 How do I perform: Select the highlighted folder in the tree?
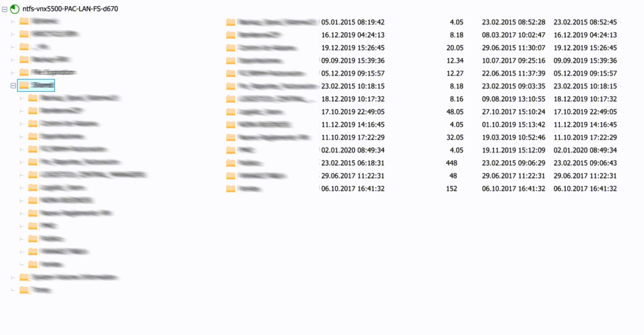36,85
